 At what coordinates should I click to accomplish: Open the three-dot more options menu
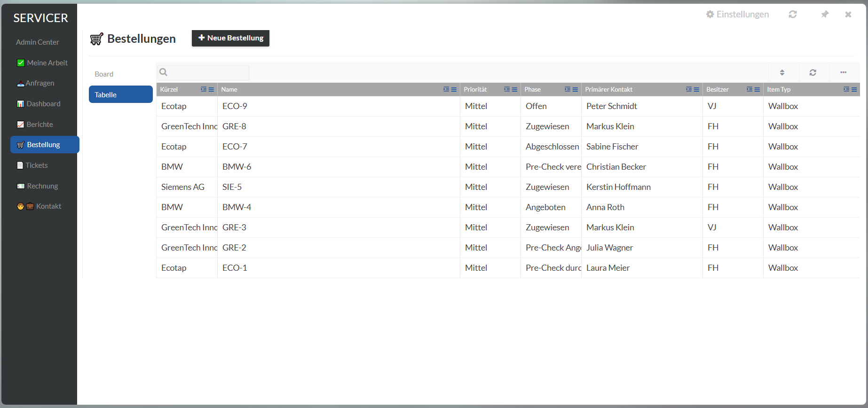point(843,72)
